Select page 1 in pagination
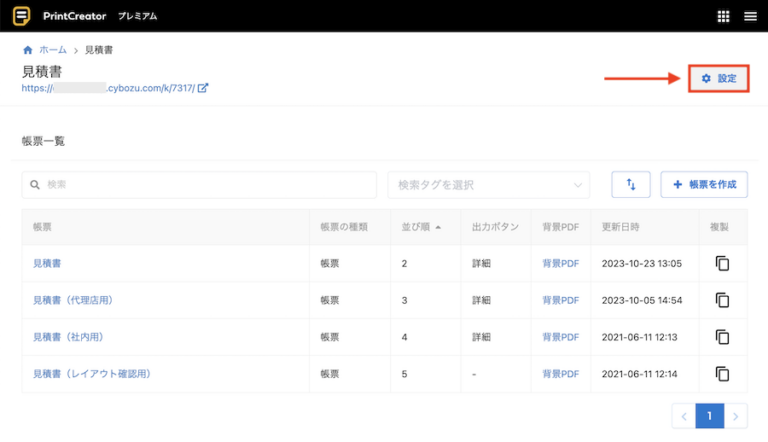This screenshot has width=768, height=442. pos(710,416)
